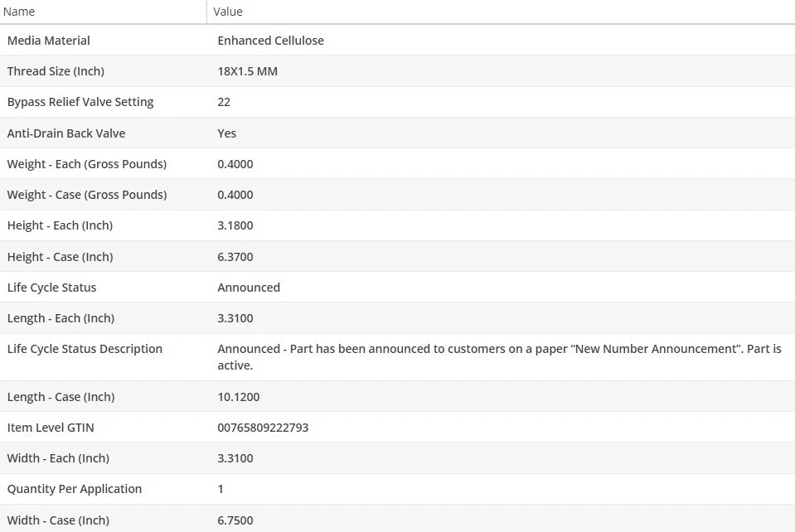
Task: Select the 6.7500 case width value
Action: [235, 520]
